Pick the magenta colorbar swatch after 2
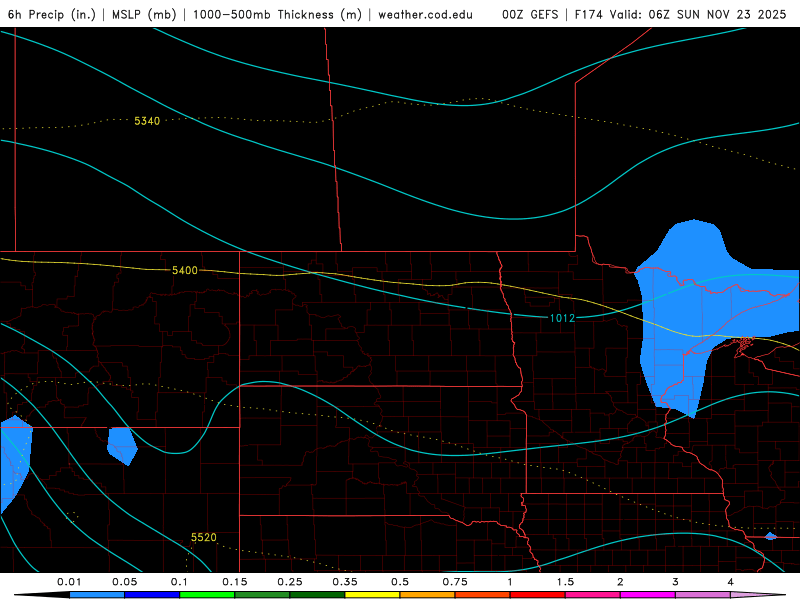 [648, 595]
